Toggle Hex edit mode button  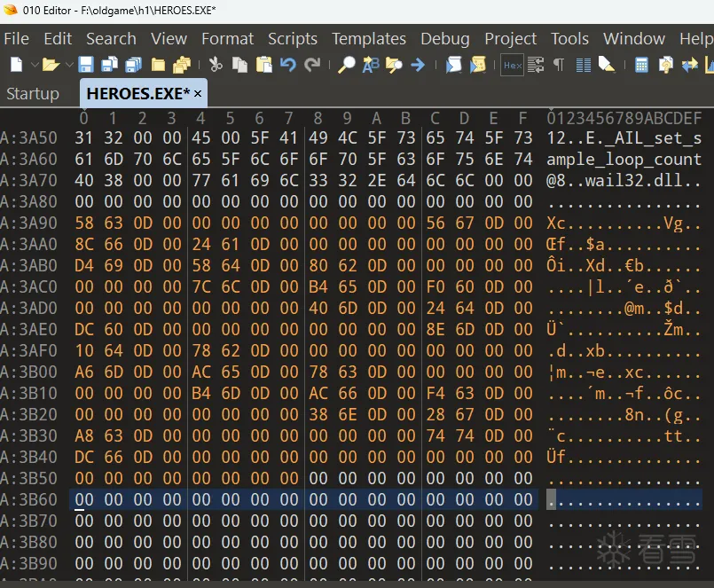[x=512, y=65]
